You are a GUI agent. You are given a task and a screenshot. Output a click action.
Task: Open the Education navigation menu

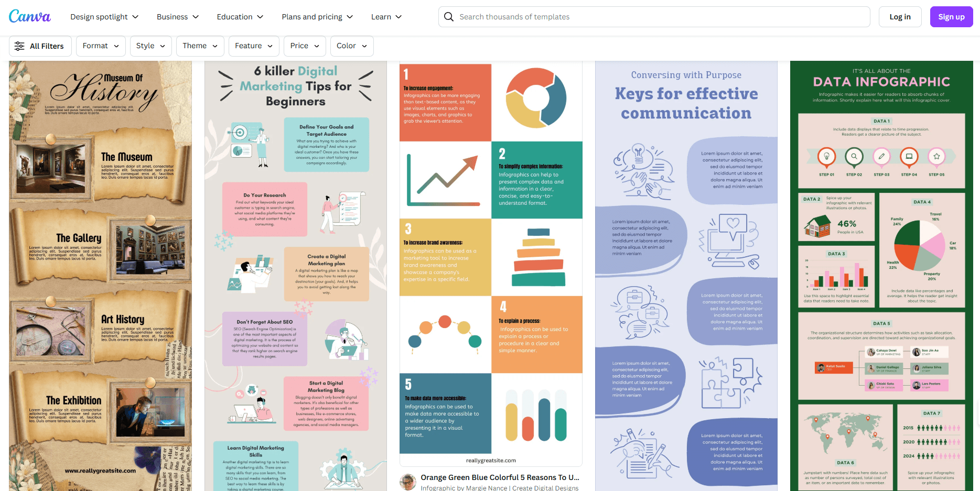point(240,17)
